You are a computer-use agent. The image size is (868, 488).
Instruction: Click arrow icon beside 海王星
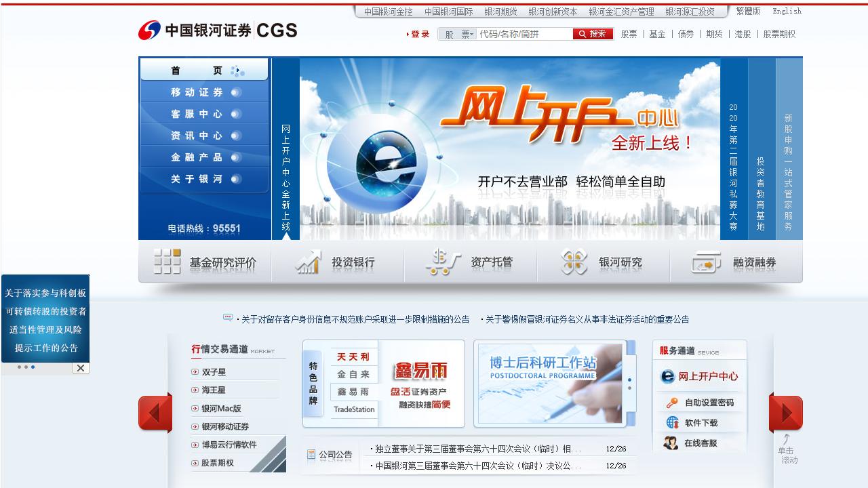tap(195, 390)
